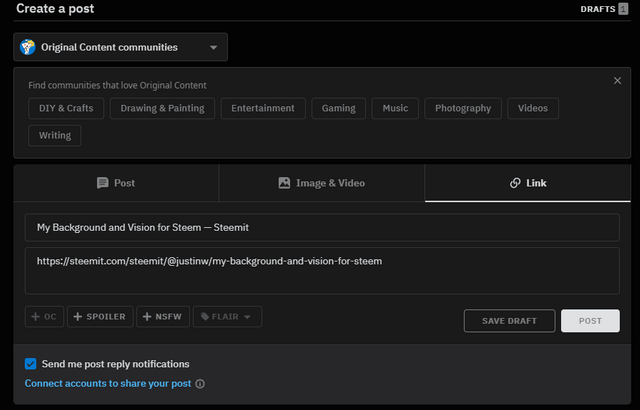Pick the Music category chip
The height and width of the screenshot is (410, 640).
tap(395, 109)
